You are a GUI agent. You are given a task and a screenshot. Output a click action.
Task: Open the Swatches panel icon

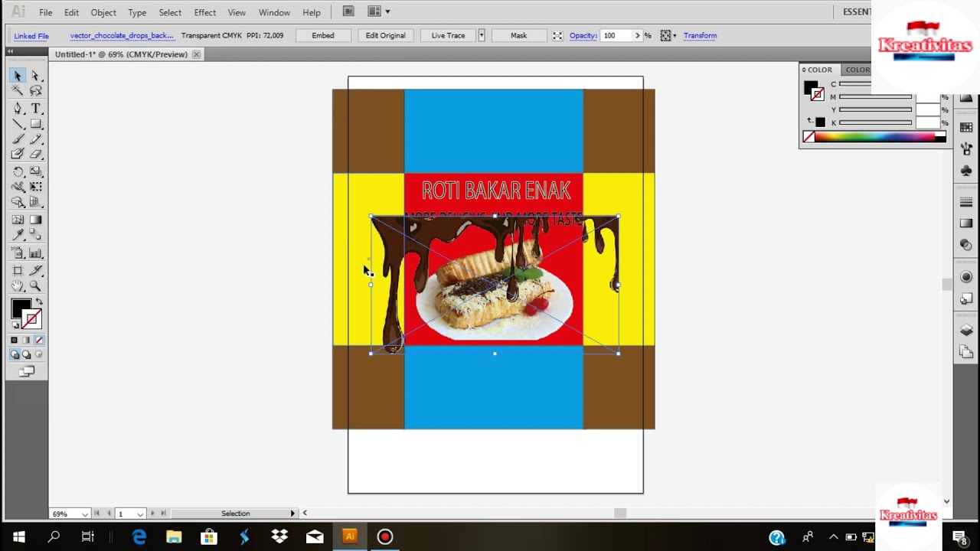tap(966, 127)
